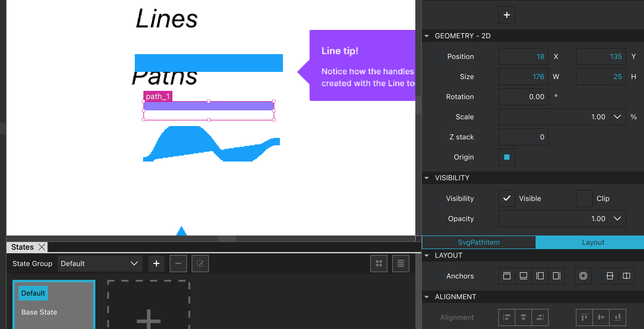Open the State Group Default dropdown
This screenshot has width=644, height=329.
tap(100, 263)
